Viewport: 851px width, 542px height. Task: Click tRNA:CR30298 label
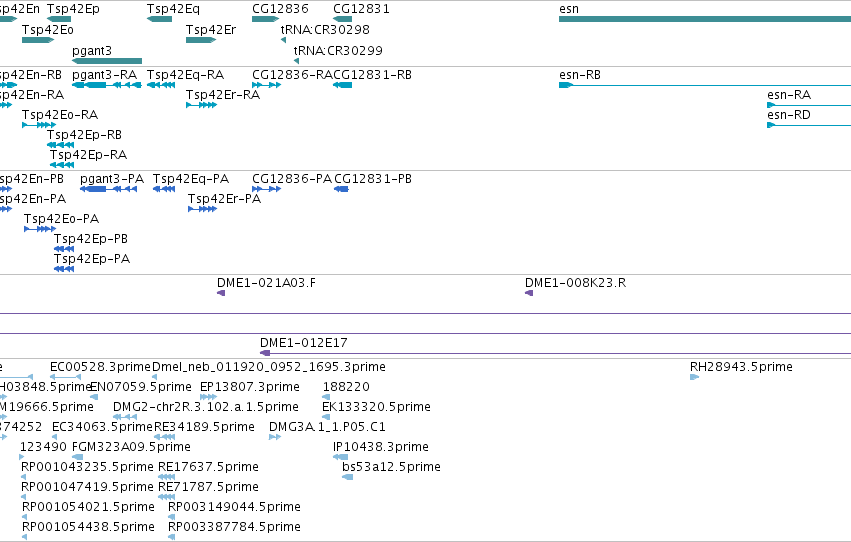325,30
